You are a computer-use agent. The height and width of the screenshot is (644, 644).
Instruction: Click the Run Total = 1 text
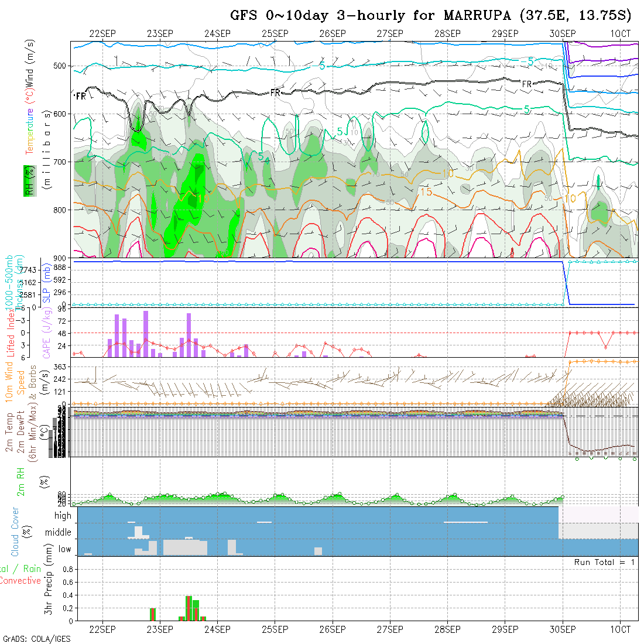coord(604,562)
